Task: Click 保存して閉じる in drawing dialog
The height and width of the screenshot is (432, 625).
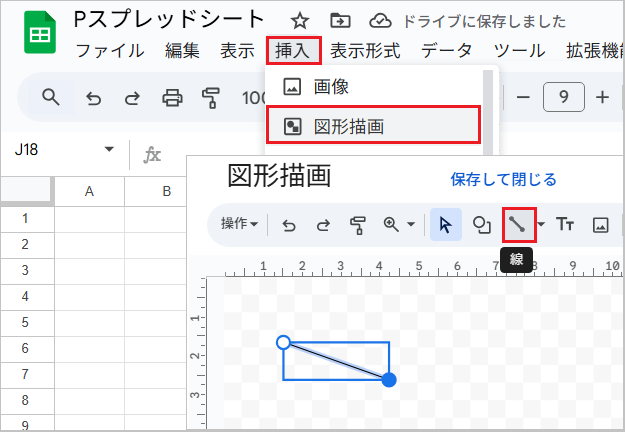Action: pos(503,179)
